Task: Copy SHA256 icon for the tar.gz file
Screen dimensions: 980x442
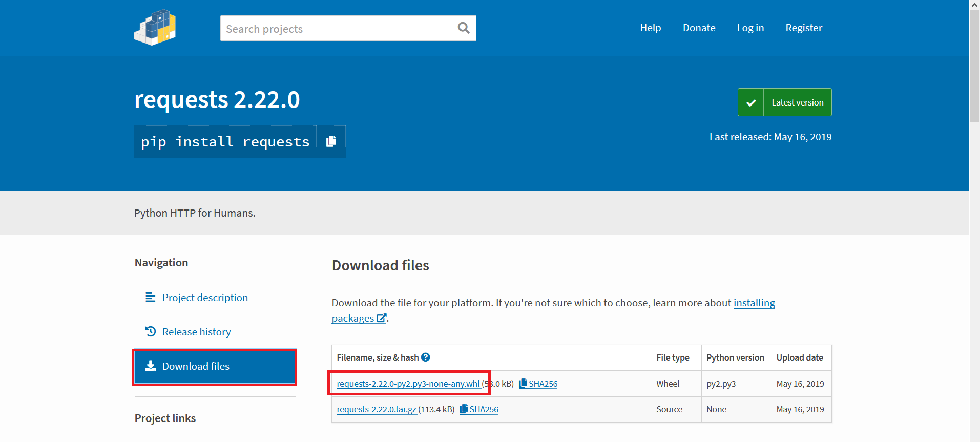Action: [464, 409]
